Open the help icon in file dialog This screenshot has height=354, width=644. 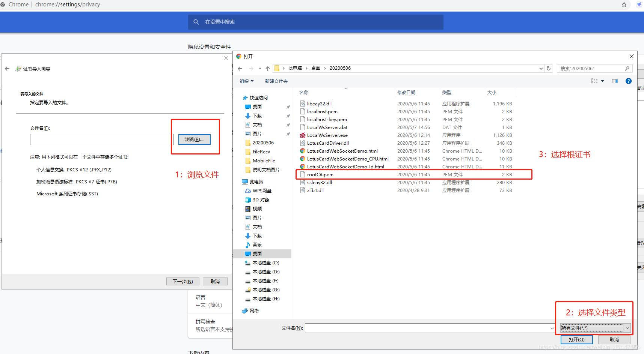pyautogui.click(x=628, y=81)
